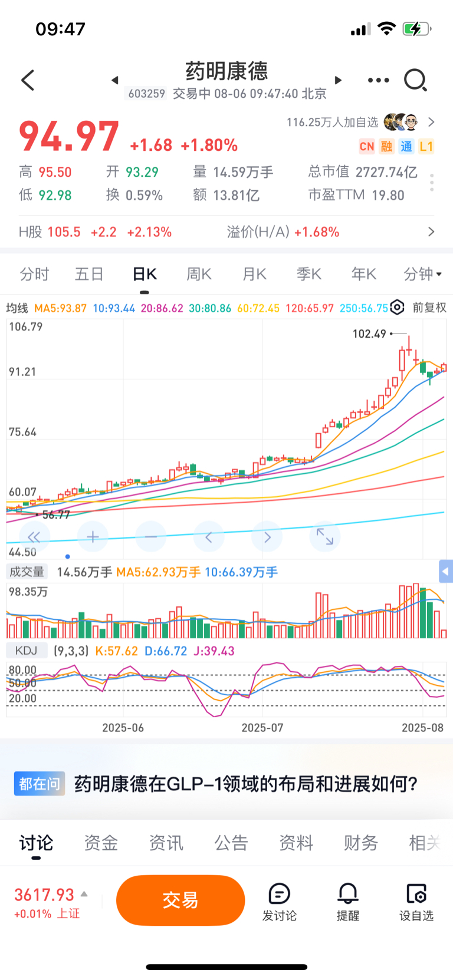The width and height of the screenshot is (453, 980).
Task: Tap the 56.77 low price marker
Action: pos(56,514)
